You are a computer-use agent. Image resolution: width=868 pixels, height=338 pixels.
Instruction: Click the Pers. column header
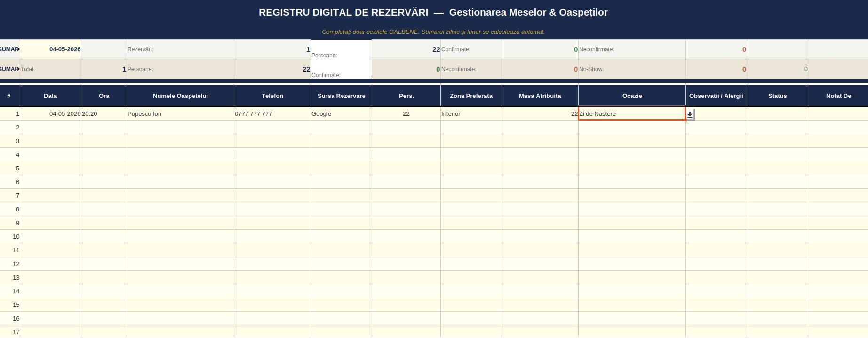click(406, 96)
